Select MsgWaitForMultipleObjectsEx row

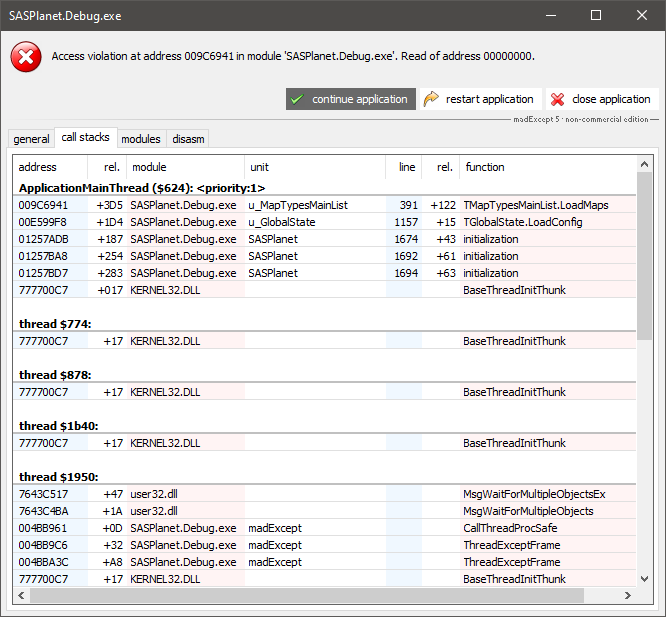(x=325, y=494)
